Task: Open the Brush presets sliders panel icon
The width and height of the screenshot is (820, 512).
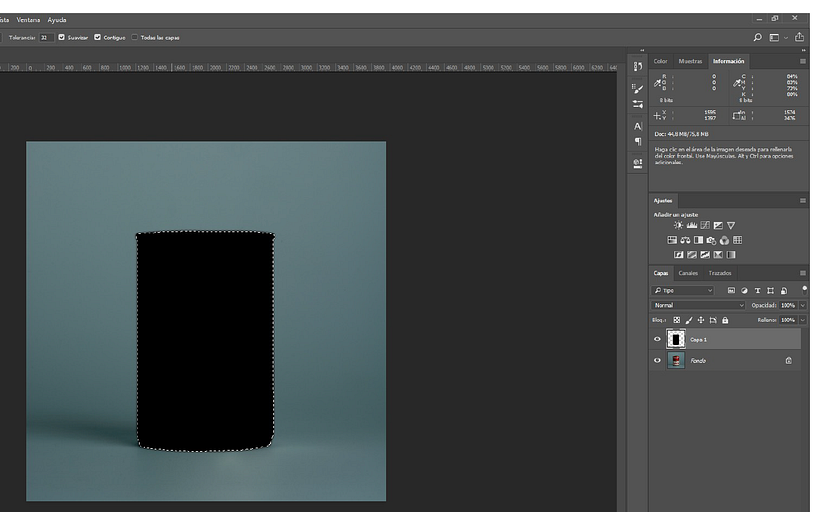Action: (637, 104)
